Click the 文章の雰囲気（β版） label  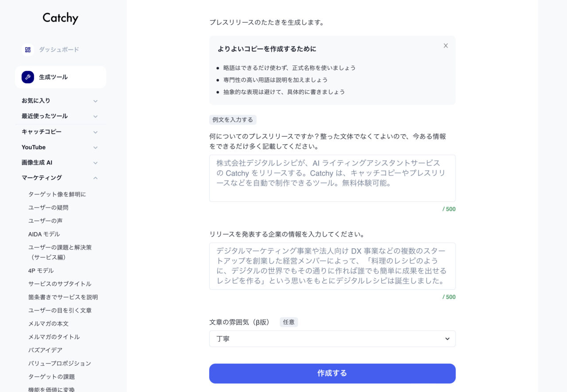click(x=239, y=322)
